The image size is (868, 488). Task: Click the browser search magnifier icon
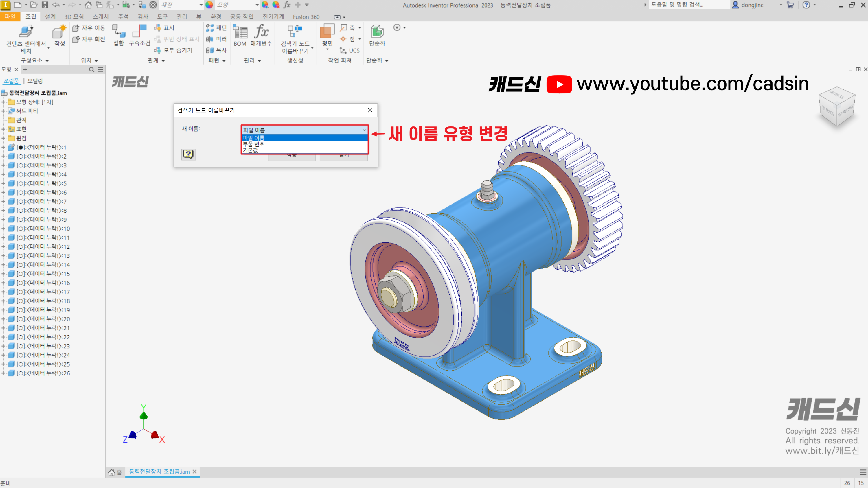91,69
